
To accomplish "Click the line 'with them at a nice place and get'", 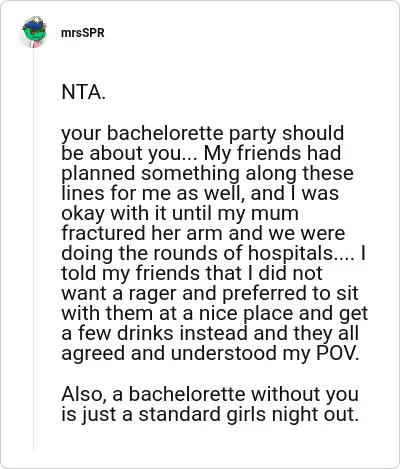I will coord(215,314).
